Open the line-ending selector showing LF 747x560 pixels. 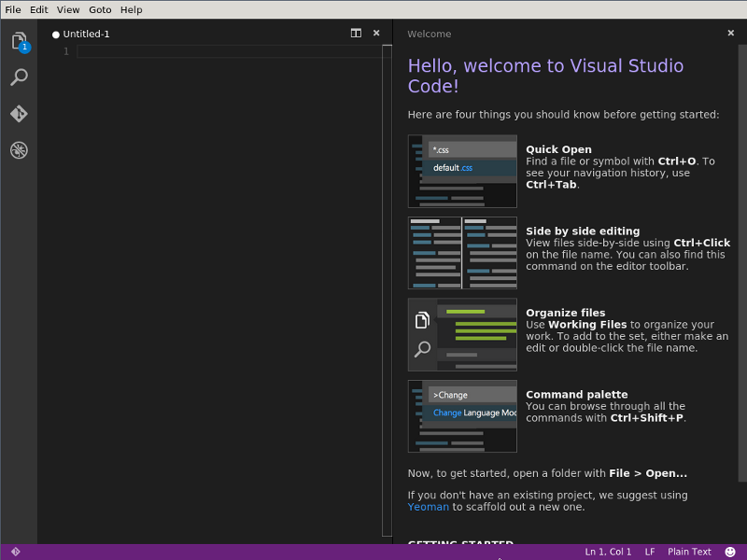pyautogui.click(x=649, y=552)
